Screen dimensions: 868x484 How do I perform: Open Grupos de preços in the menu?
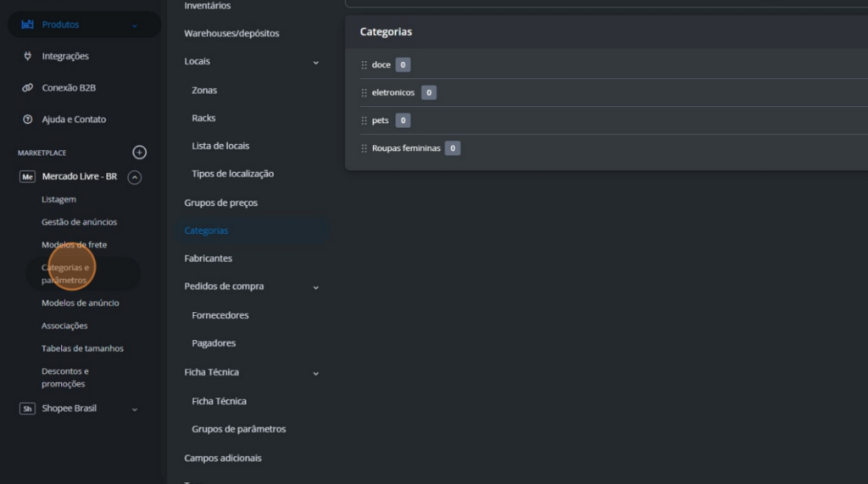pyautogui.click(x=220, y=203)
